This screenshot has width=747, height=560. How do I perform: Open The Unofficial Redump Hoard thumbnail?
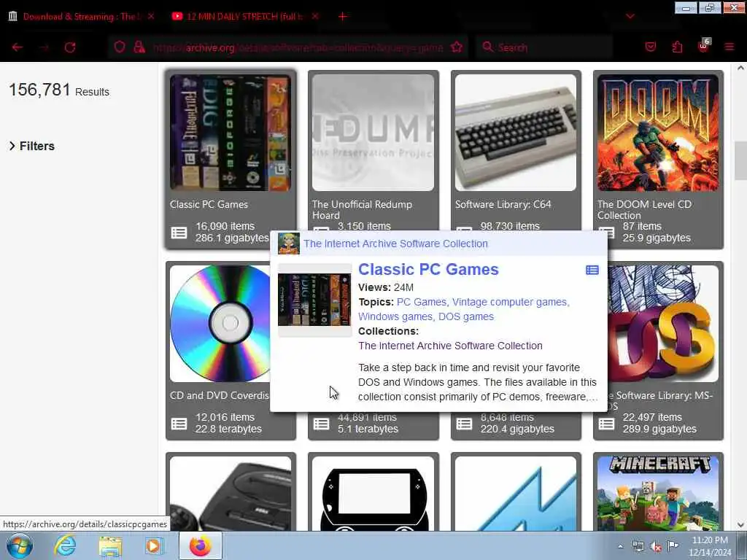[373, 133]
